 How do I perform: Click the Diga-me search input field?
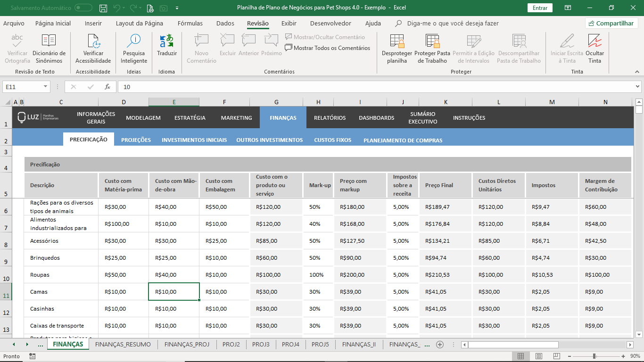coord(453,24)
